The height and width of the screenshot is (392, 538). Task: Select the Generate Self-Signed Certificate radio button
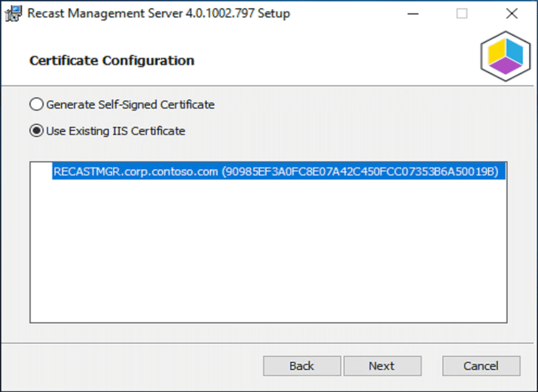pyautogui.click(x=36, y=104)
